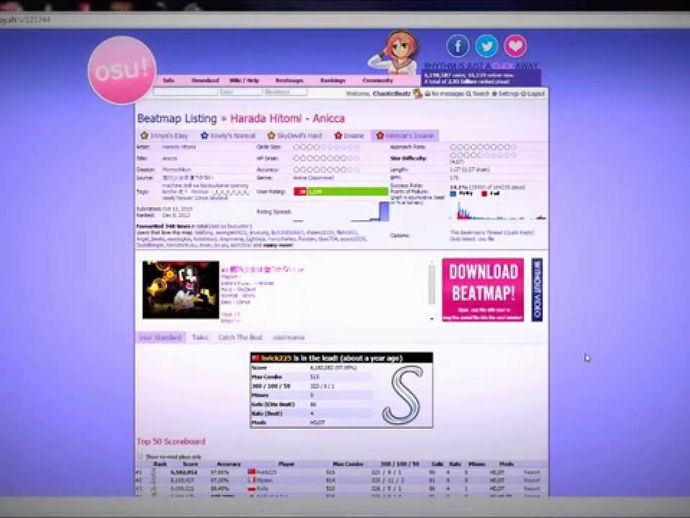Switch to the Taiko mode tab
The height and width of the screenshot is (518, 690).
click(200, 338)
